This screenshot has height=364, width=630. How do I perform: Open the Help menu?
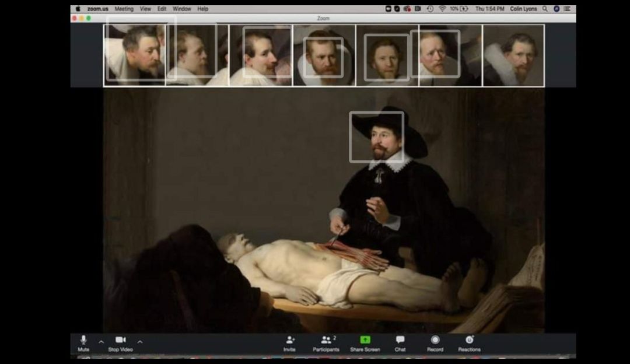(x=202, y=8)
